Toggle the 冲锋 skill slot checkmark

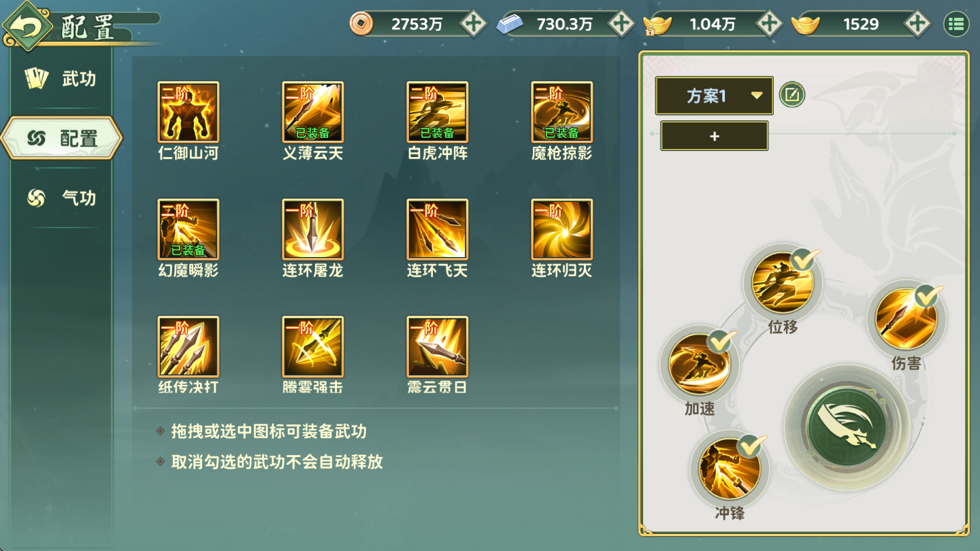[752, 446]
